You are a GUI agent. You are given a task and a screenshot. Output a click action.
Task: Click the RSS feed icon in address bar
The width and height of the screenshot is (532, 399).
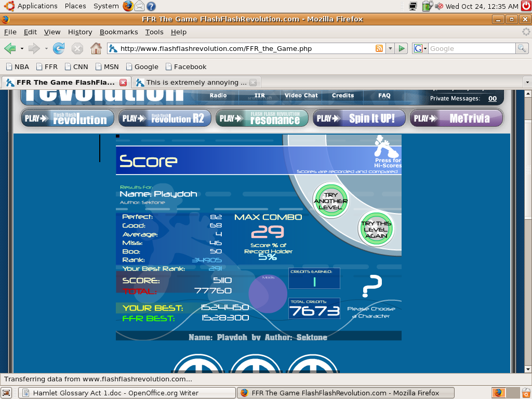[x=379, y=48]
